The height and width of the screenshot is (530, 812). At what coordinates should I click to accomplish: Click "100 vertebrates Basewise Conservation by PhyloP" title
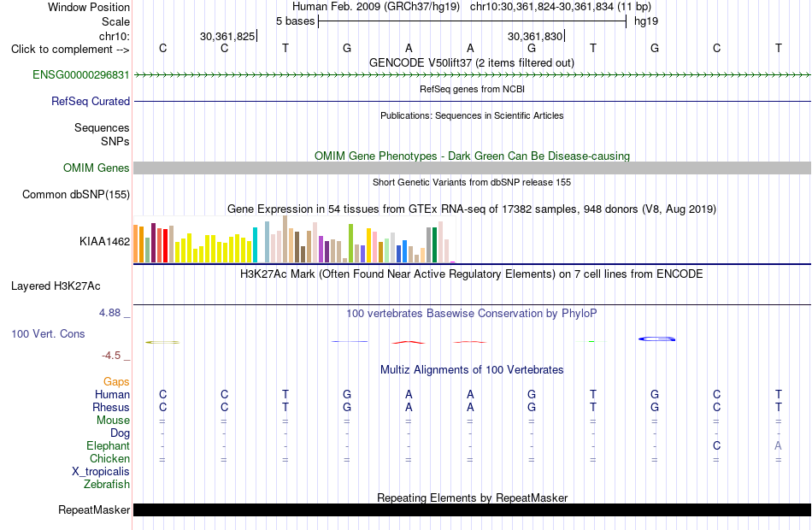click(x=472, y=313)
